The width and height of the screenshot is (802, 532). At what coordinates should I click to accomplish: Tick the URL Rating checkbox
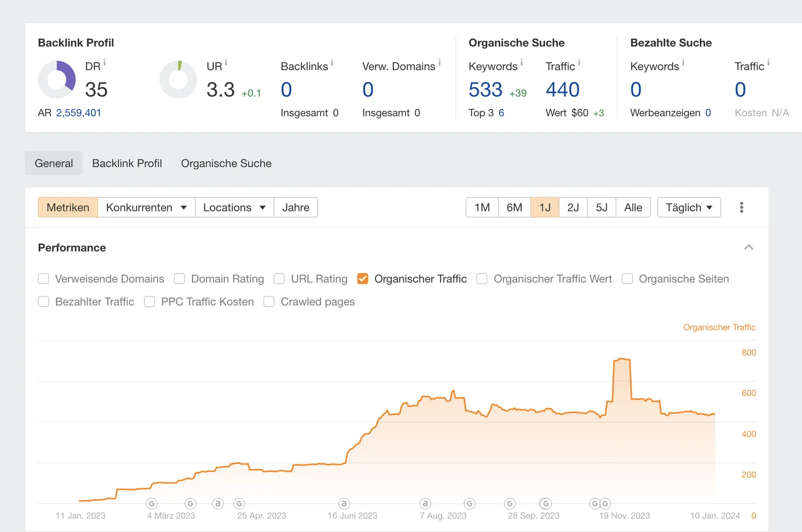click(x=279, y=279)
